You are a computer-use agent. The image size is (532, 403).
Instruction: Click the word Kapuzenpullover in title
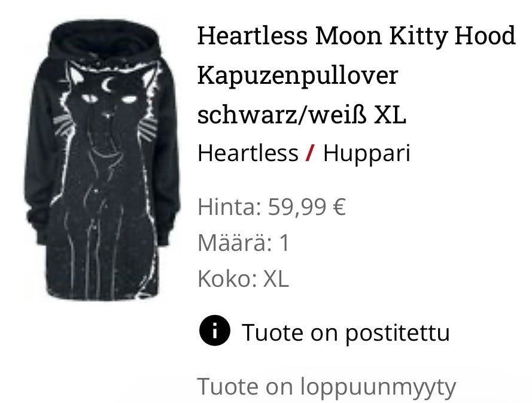tap(297, 75)
